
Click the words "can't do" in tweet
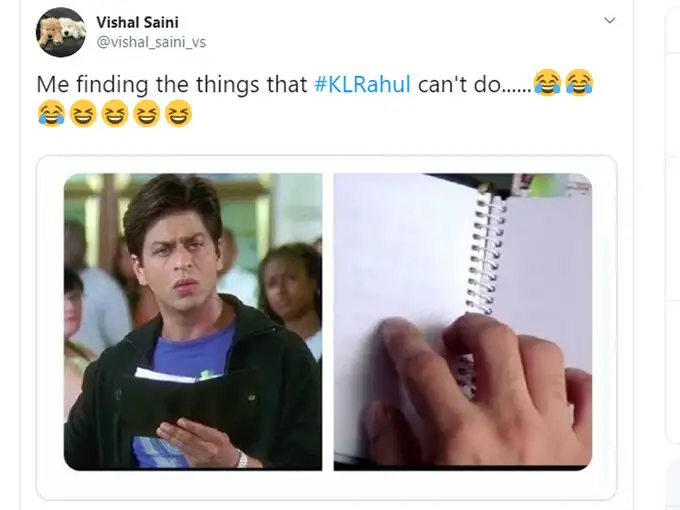[459, 84]
